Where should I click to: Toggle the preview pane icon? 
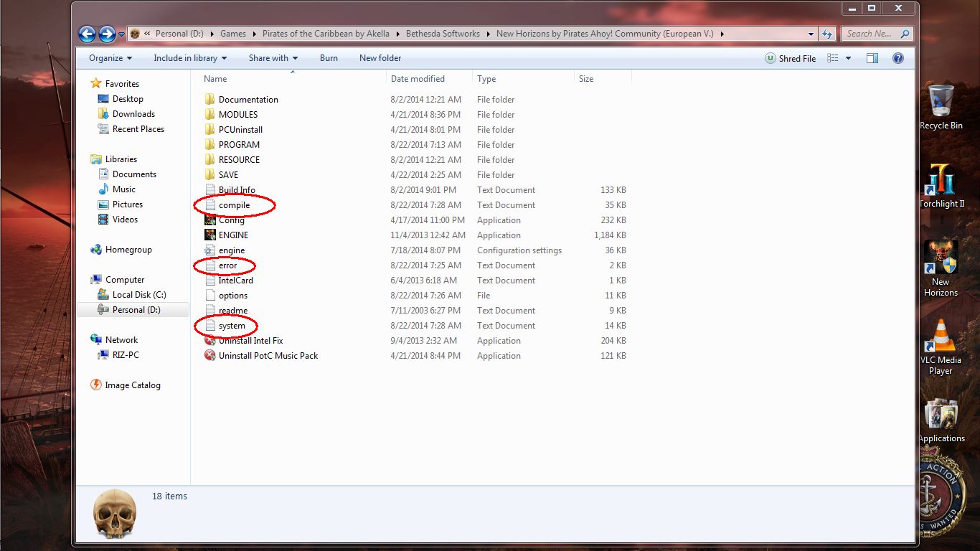point(872,58)
